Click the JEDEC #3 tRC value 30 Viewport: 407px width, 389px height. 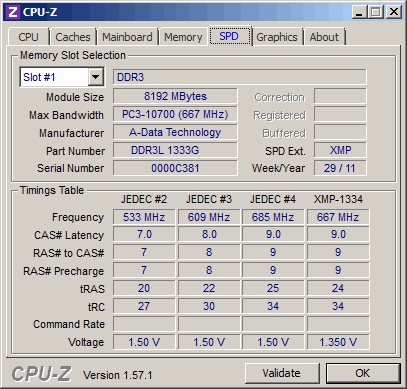point(209,306)
